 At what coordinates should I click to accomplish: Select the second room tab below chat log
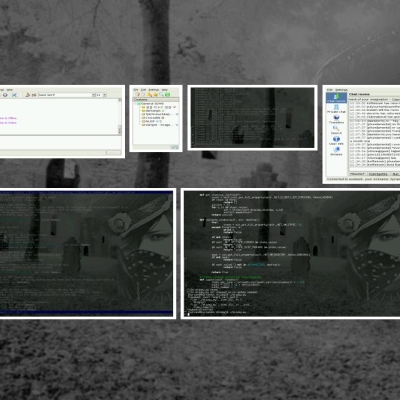click(378, 174)
